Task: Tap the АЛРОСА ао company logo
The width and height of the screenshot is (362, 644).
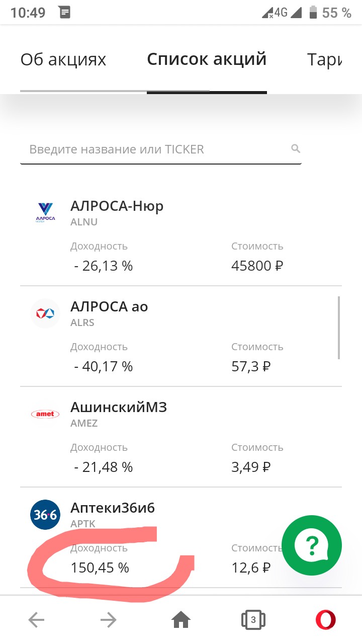Action: [x=45, y=313]
